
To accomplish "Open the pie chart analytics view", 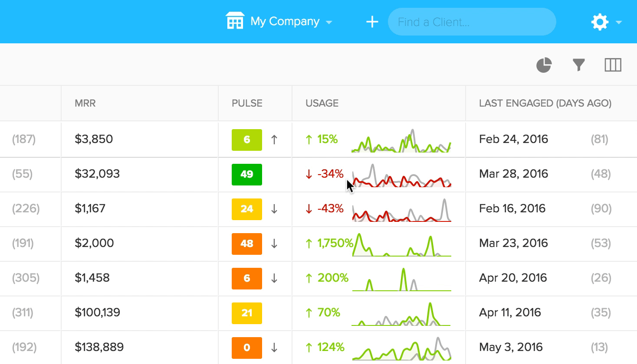I will click(x=544, y=65).
